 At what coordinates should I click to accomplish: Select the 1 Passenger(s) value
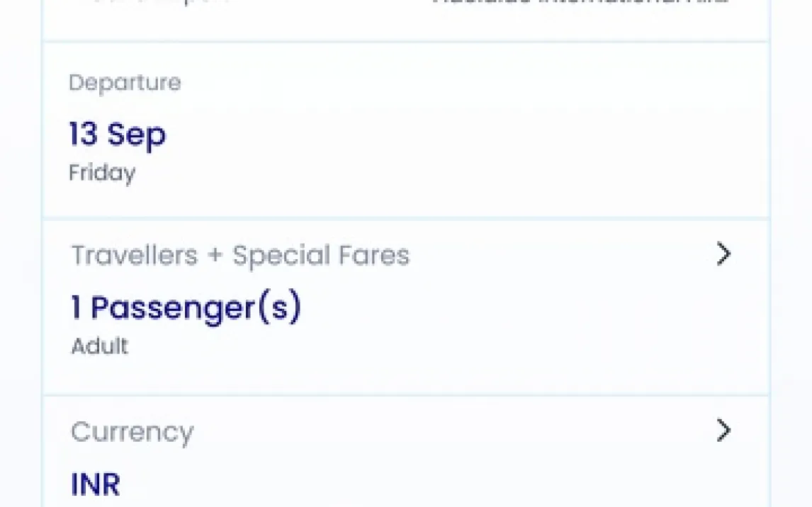pyautogui.click(x=186, y=308)
